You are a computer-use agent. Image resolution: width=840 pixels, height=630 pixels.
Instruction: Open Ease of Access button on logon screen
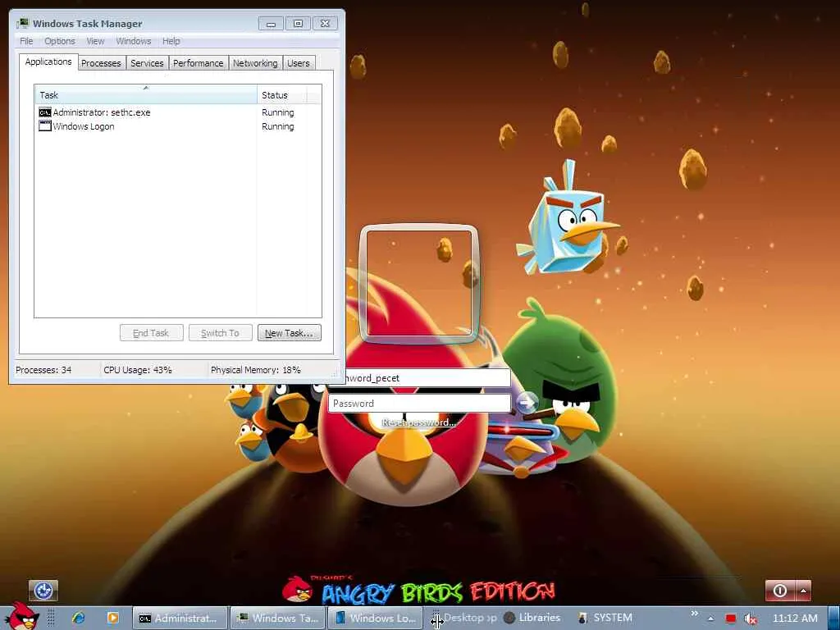click(43, 591)
